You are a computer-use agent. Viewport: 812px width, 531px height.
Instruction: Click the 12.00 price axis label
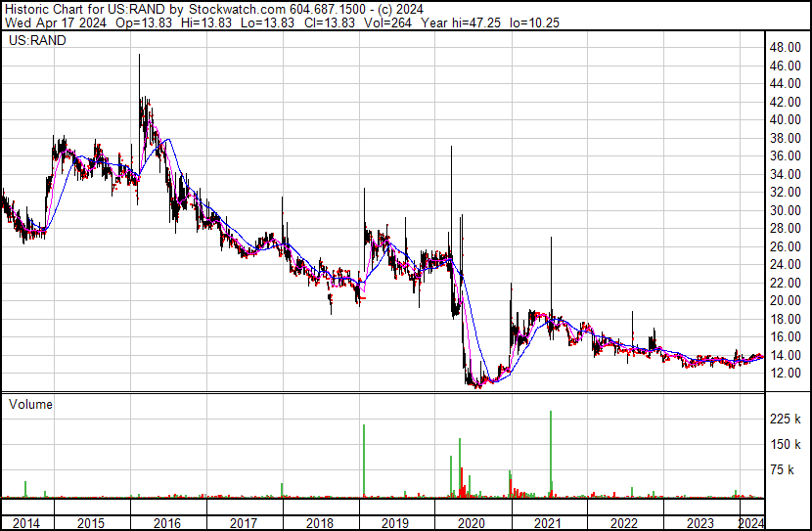click(x=787, y=374)
